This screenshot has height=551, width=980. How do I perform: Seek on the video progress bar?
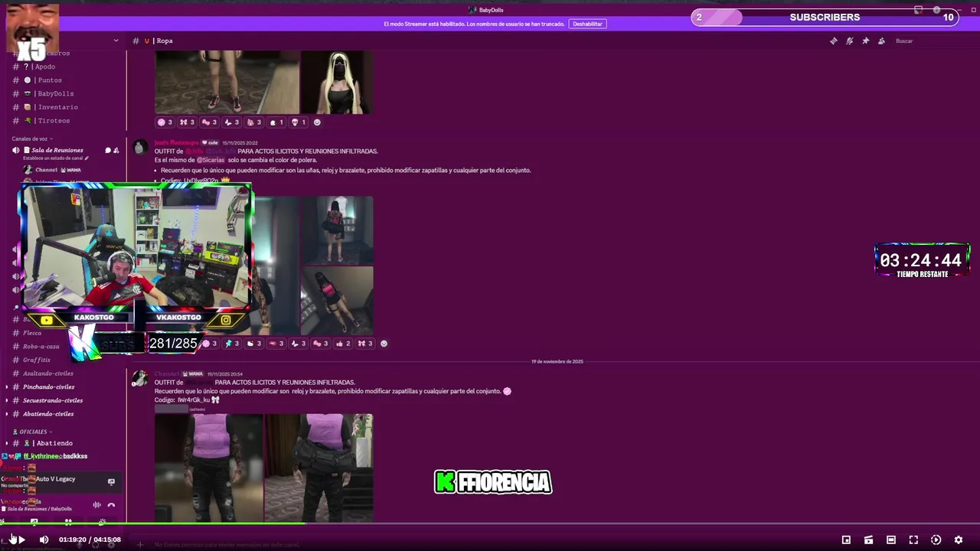click(x=490, y=523)
